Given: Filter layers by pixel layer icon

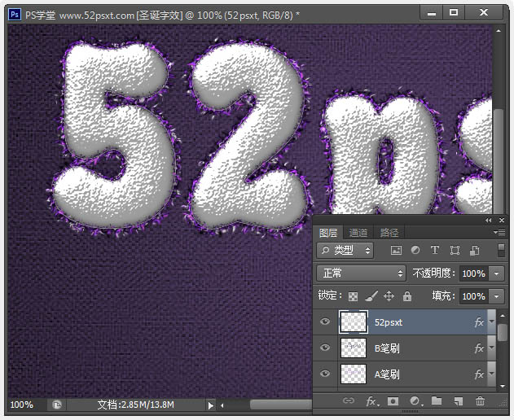Looking at the screenshot, I should tap(397, 250).
